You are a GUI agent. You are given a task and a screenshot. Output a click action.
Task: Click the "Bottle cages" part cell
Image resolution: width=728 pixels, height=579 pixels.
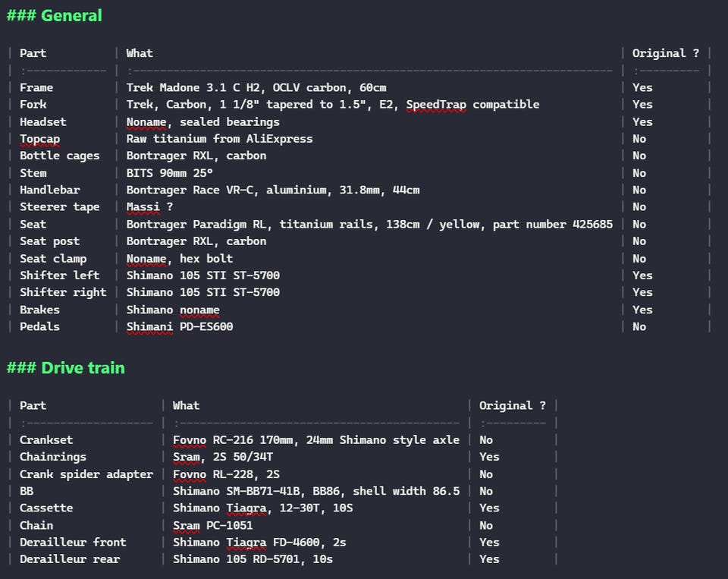(59, 156)
